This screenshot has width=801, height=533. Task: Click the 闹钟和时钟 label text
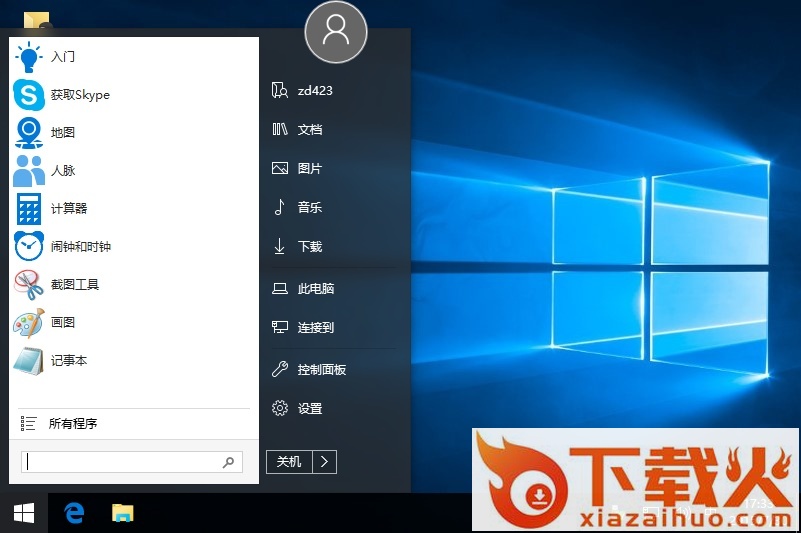point(81,246)
